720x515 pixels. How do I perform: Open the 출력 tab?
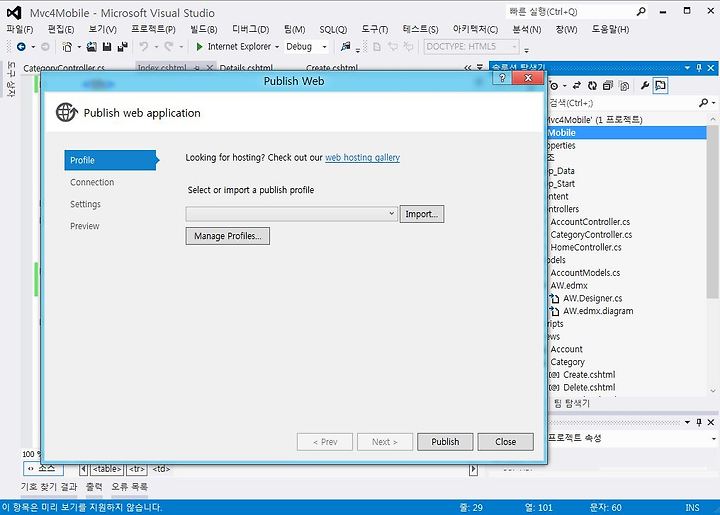pos(94,487)
